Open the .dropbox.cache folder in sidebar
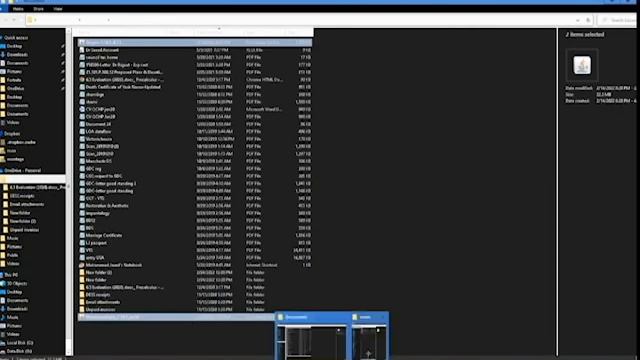This screenshot has height=360, width=640. coord(21,142)
